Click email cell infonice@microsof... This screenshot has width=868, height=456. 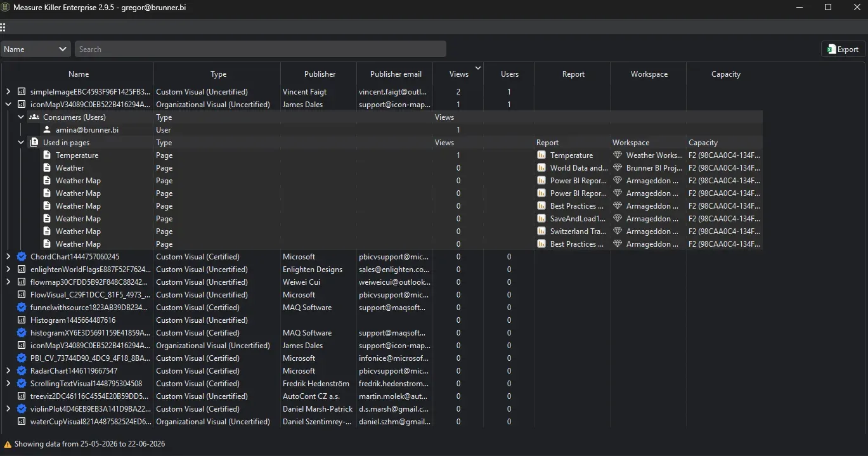click(x=394, y=358)
